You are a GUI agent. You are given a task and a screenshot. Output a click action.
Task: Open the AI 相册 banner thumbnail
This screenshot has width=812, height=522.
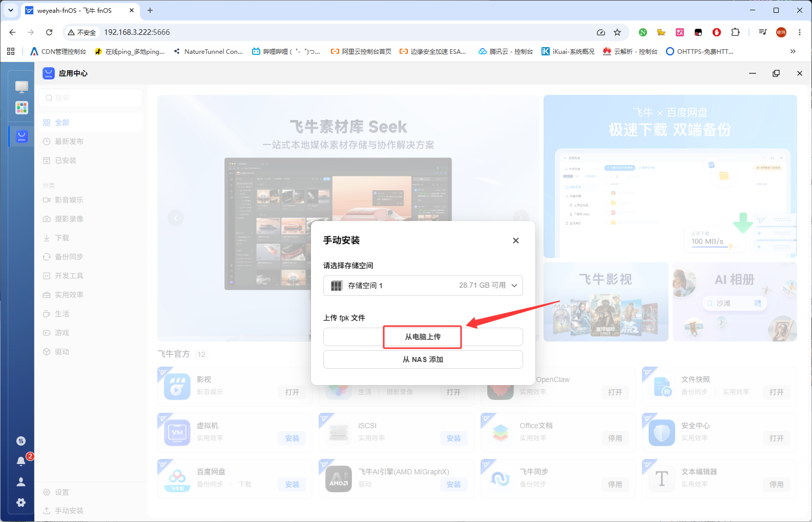coord(735,302)
